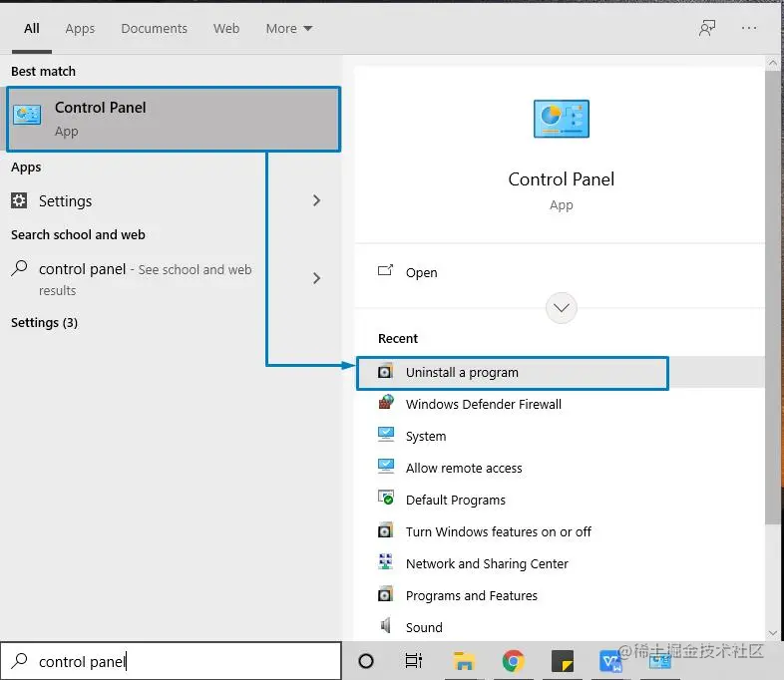Click the Control Panel icon in best match
Viewport: 784px width, 680px height.
pos(27,116)
